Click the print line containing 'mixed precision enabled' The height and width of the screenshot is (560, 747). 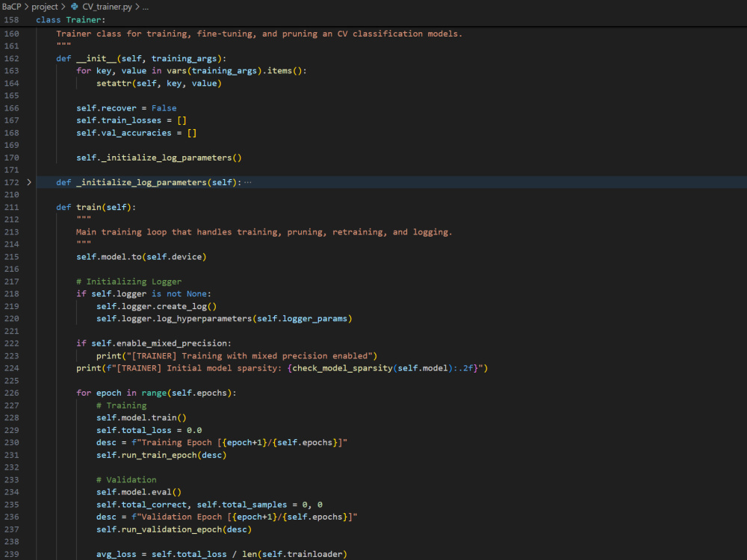[x=237, y=355]
